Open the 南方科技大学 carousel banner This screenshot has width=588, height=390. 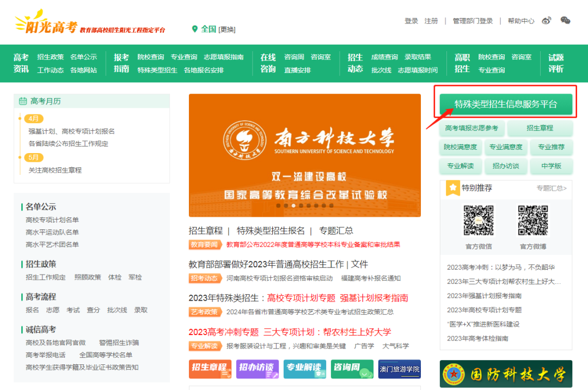304,155
